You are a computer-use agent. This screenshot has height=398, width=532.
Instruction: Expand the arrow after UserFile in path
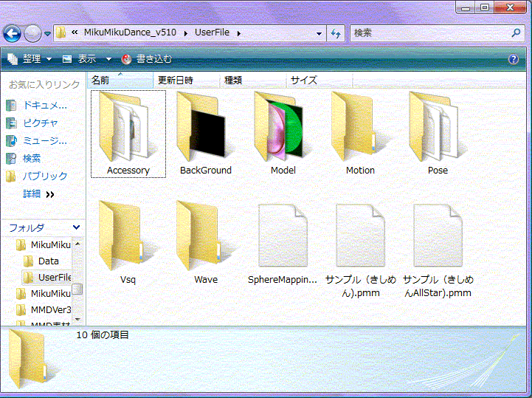(239, 33)
